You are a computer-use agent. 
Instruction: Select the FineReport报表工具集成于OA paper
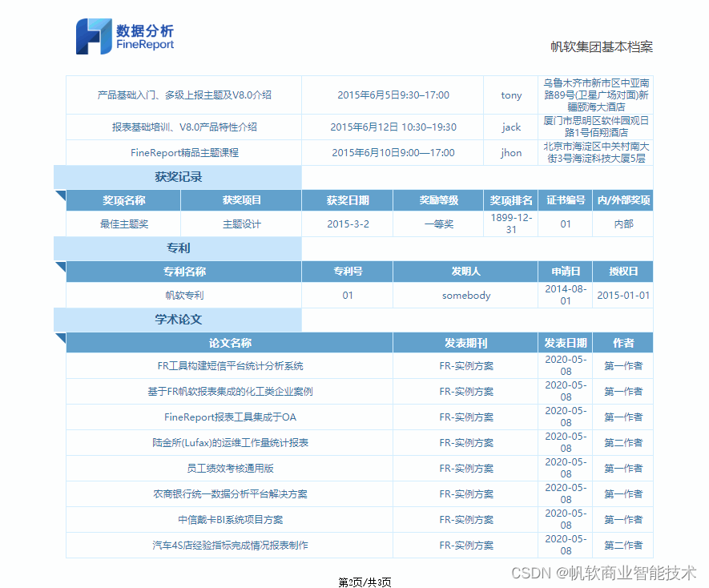(230, 417)
